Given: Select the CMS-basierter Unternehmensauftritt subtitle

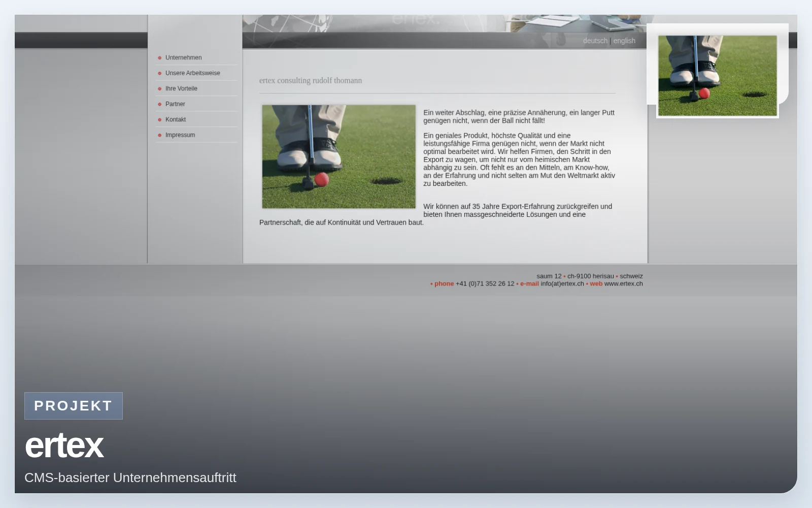Looking at the screenshot, I should click(130, 478).
